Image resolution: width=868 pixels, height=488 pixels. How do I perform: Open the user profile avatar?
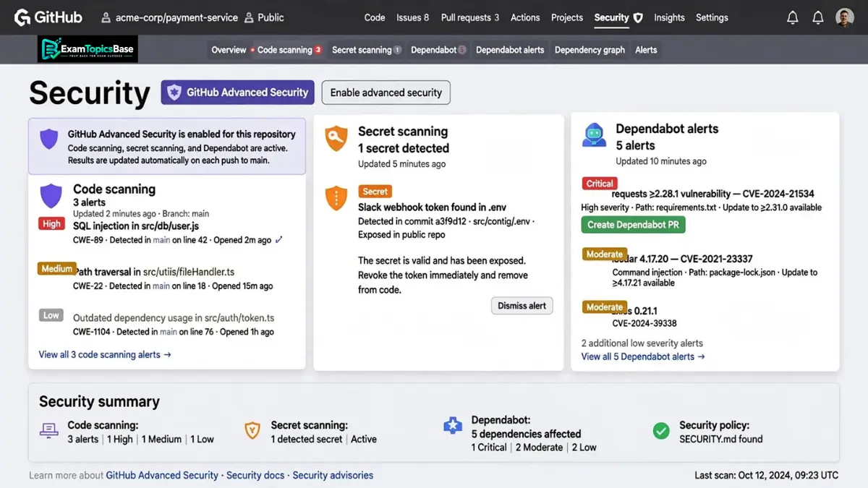(844, 17)
